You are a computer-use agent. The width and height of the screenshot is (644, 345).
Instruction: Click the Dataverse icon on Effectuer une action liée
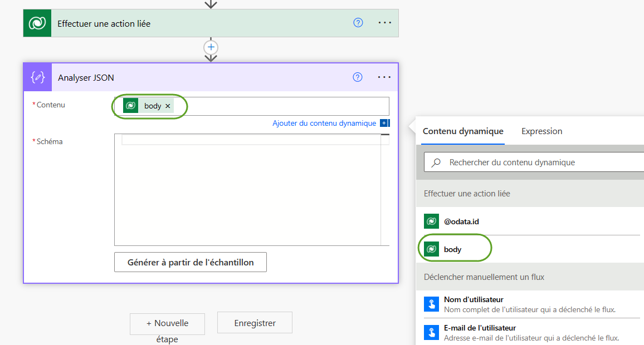pos(37,23)
